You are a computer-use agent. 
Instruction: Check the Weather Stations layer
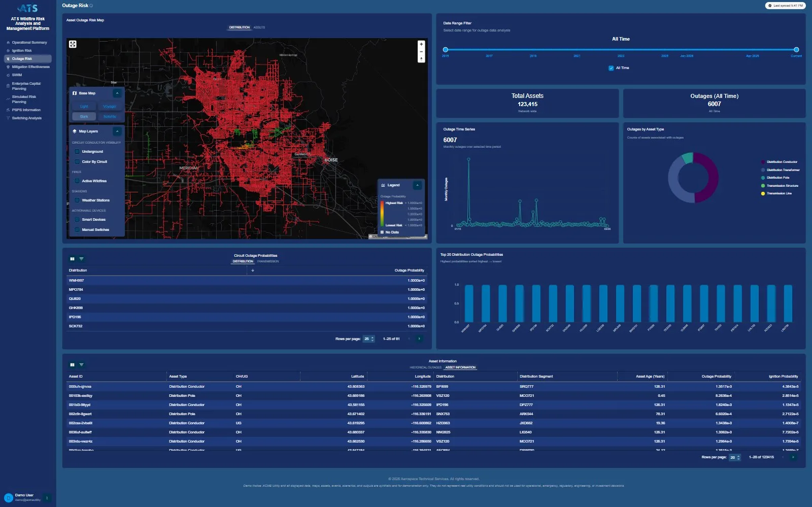tap(77, 200)
